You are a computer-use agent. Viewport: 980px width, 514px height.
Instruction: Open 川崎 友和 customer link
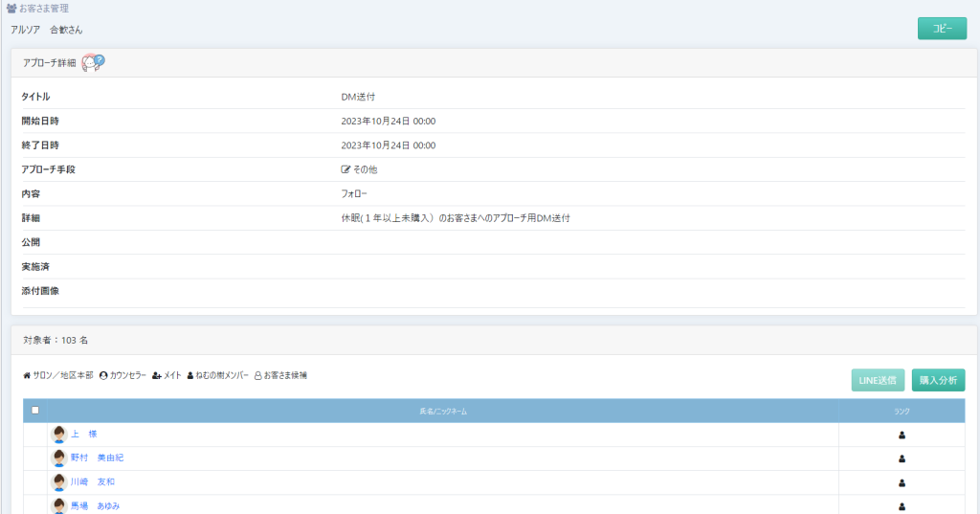(92, 482)
